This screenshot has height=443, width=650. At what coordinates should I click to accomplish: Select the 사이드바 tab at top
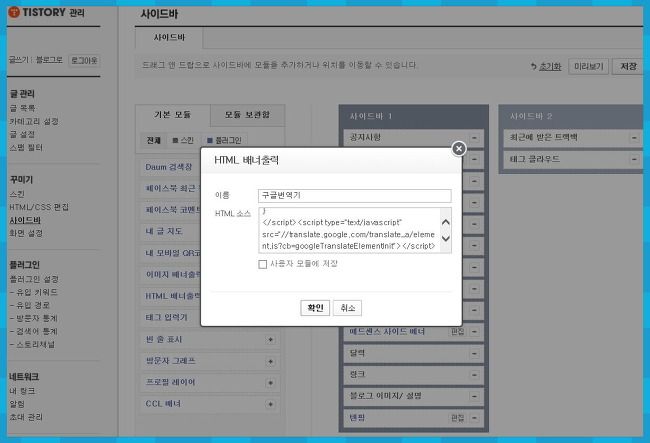[x=169, y=38]
